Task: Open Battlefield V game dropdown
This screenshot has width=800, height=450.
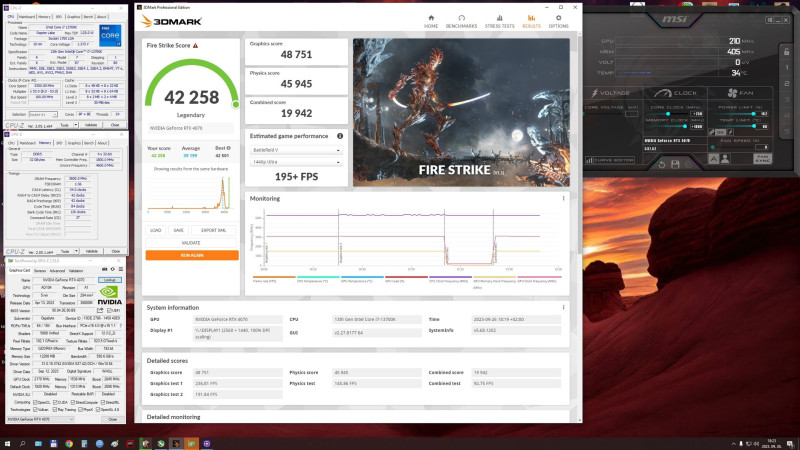Action: [296, 150]
